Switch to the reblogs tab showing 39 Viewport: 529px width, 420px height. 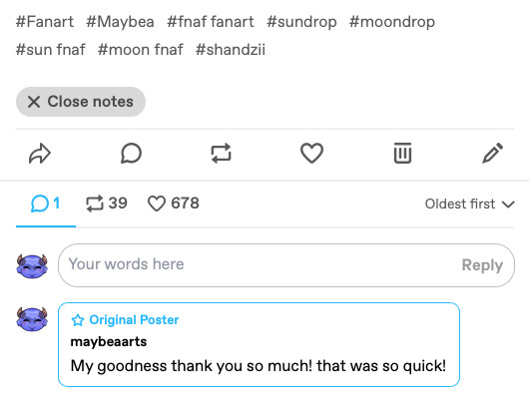106,204
